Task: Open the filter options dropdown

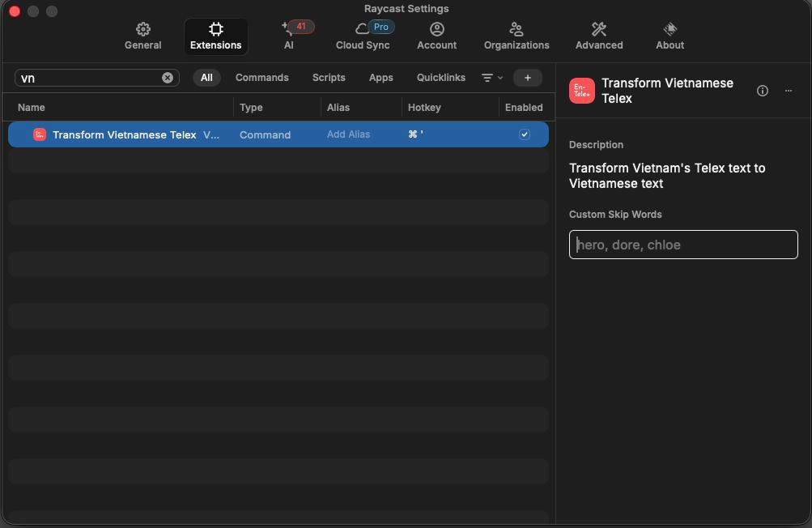Action: point(492,78)
